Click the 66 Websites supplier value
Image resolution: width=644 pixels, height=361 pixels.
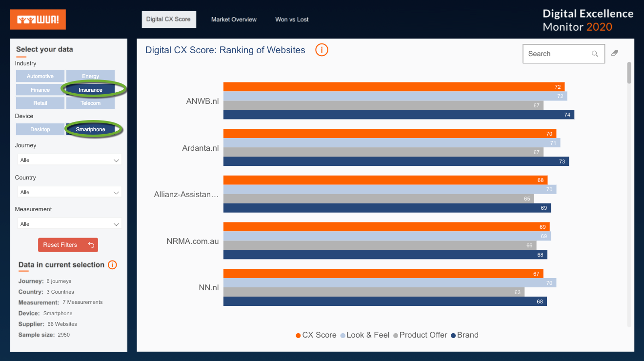point(62,324)
